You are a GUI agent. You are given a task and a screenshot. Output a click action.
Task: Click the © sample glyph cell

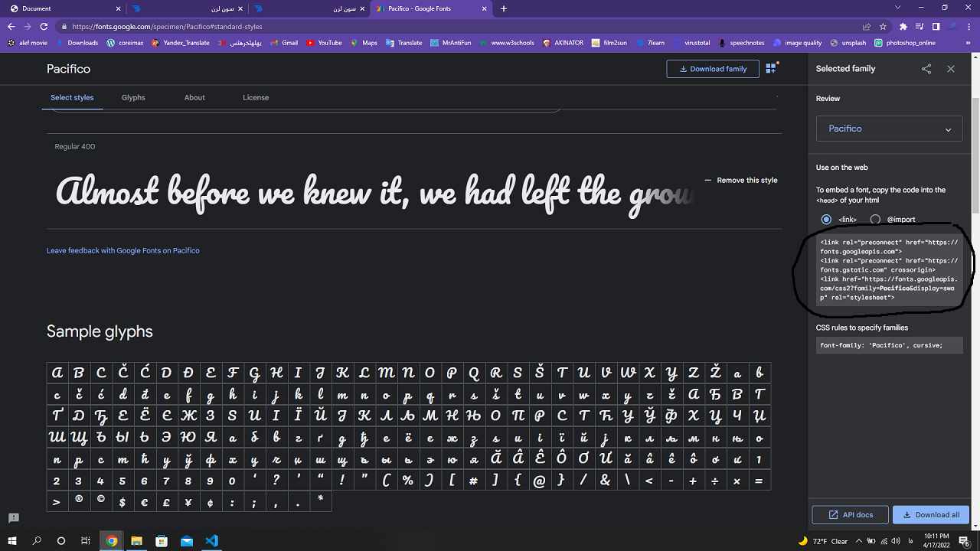coord(101,502)
